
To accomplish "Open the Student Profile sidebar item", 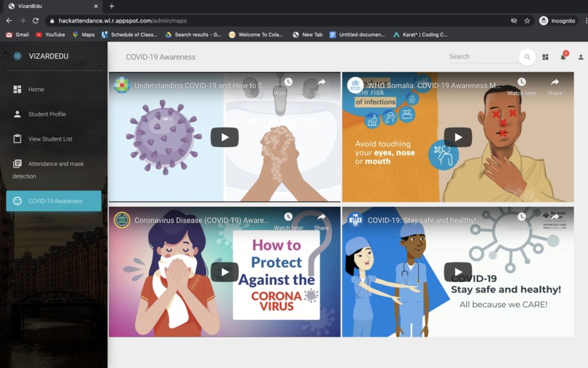I will click(x=54, y=114).
